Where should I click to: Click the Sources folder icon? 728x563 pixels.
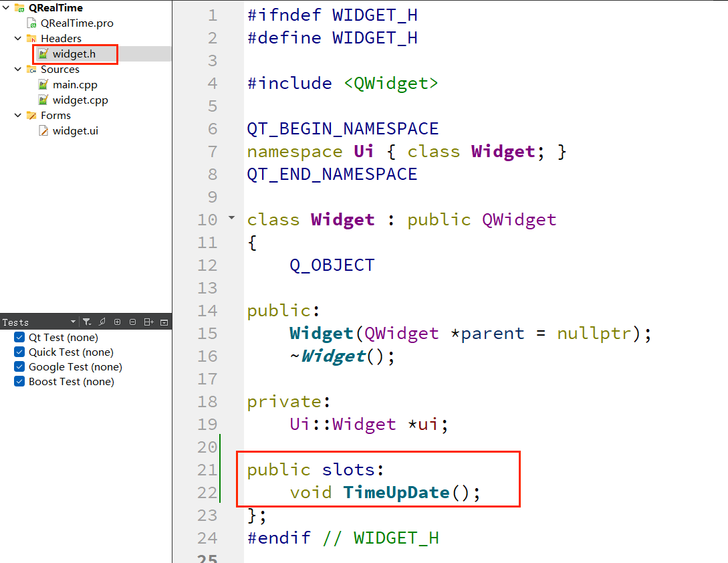coord(31,70)
